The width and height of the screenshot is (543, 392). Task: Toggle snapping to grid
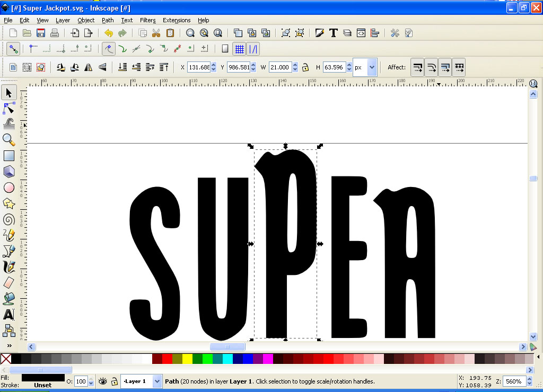[240, 49]
